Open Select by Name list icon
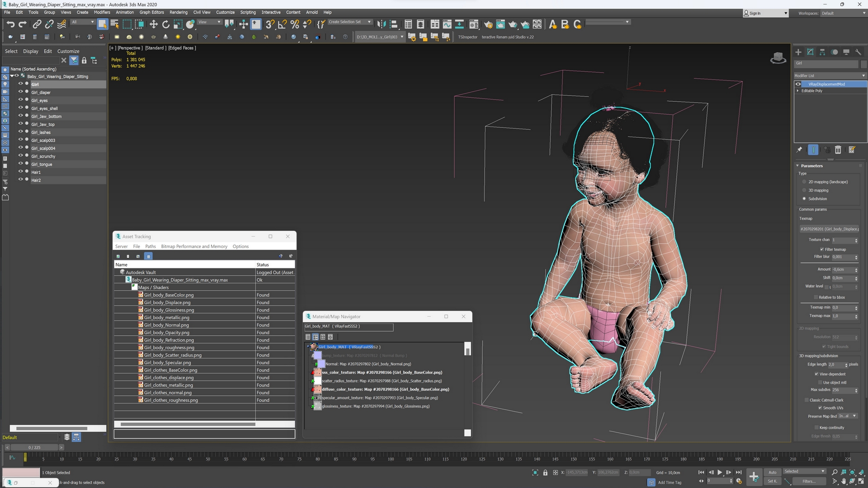The height and width of the screenshot is (488, 868). [114, 24]
